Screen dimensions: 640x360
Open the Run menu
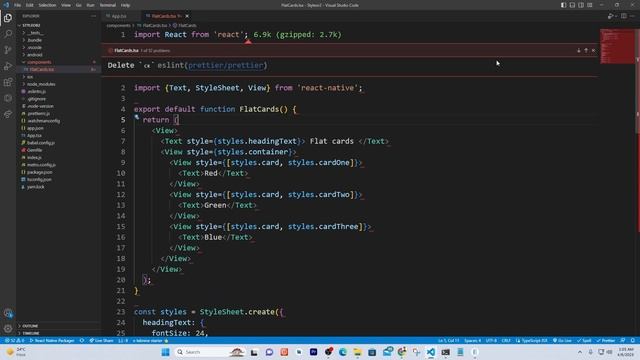click(x=91, y=5)
